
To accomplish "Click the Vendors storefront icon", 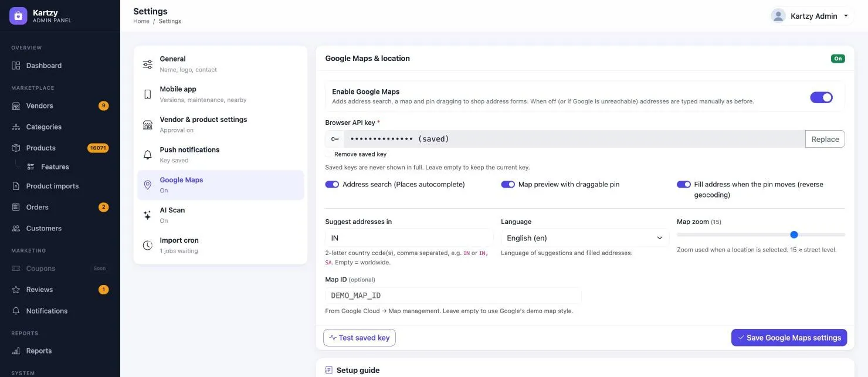I will click(x=16, y=106).
